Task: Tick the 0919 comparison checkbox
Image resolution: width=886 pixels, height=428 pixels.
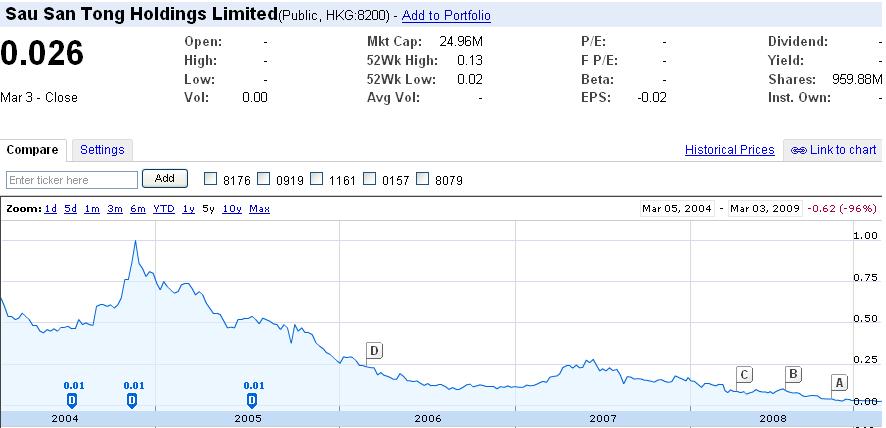Action: (x=263, y=179)
